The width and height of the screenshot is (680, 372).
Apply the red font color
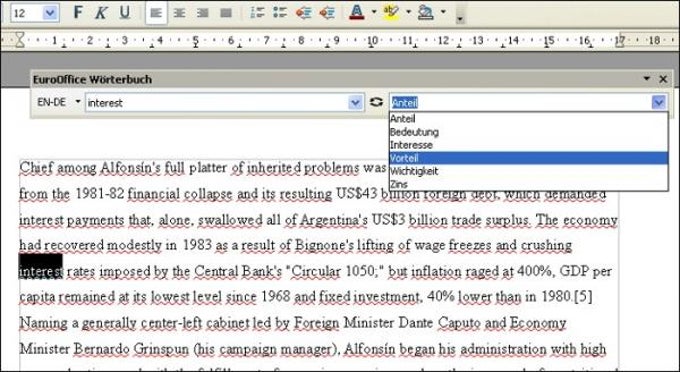356,13
